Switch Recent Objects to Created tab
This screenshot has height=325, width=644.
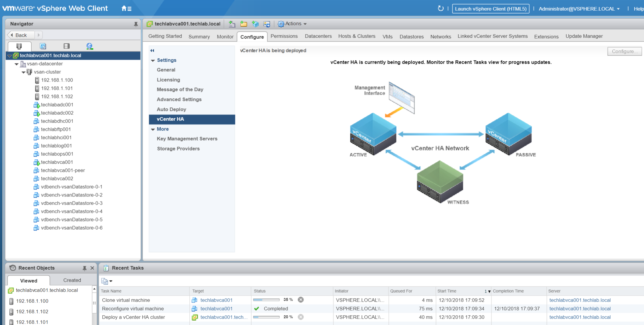pyautogui.click(x=72, y=280)
